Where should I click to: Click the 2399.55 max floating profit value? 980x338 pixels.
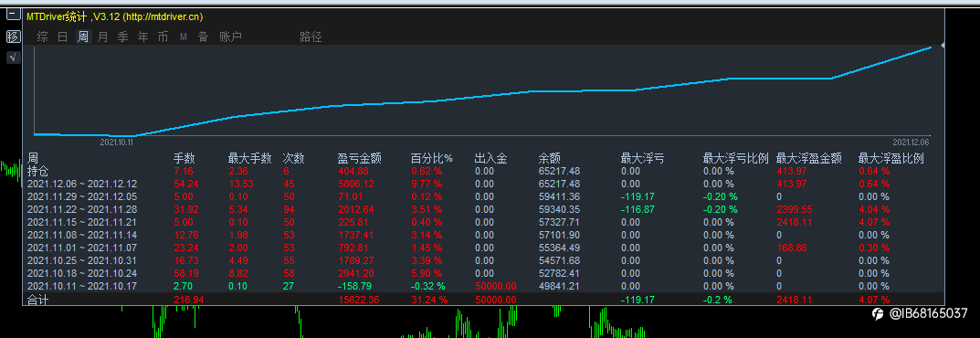point(795,209)
